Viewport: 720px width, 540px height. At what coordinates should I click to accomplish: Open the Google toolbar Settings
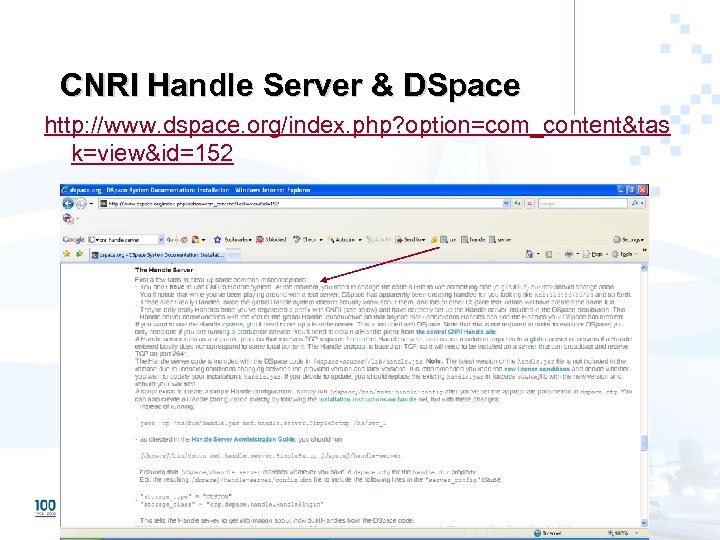tap(629, 240)
